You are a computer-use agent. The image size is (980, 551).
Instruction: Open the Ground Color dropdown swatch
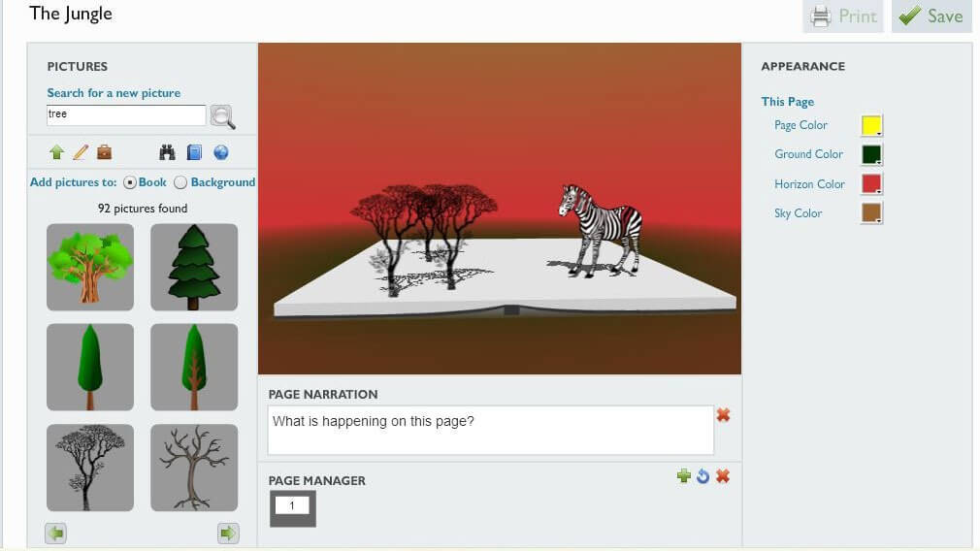pyautogui.click(x=871, y=154)
